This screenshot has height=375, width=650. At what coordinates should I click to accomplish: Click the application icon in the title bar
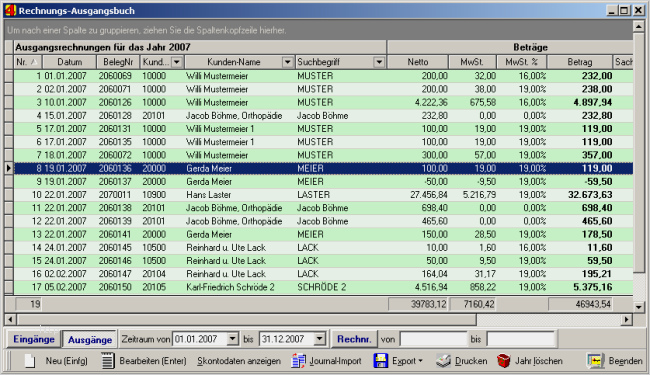click(x=11, y=10)
